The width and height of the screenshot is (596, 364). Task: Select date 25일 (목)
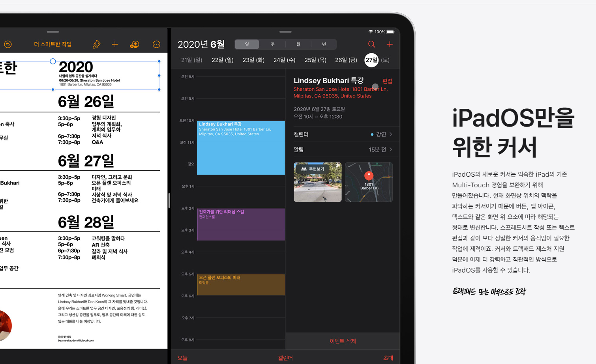[x=315, y=60]
